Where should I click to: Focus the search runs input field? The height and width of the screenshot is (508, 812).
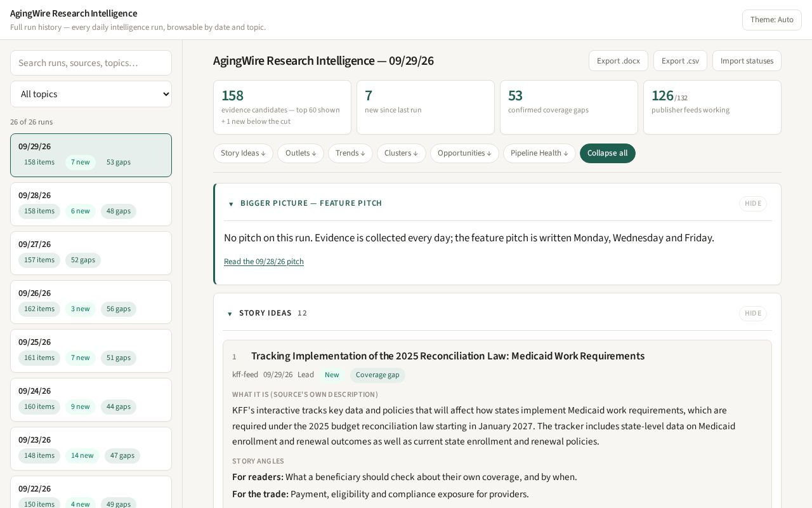[x=91, y=63]
